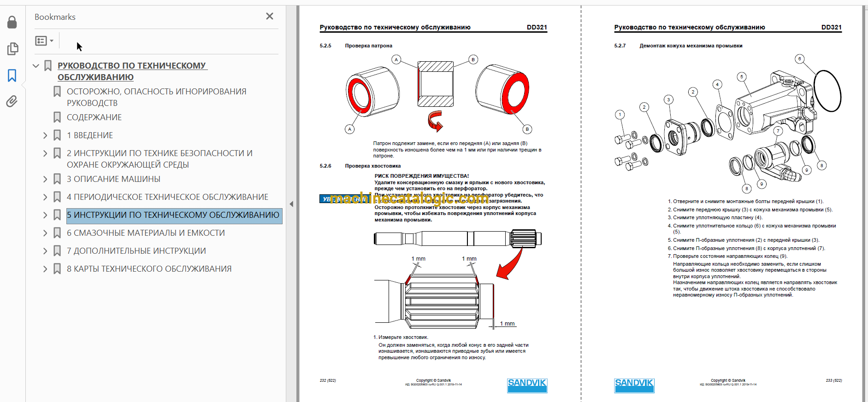Select the 1 ВВЕДЕНИЕ bookmark text
The height and width of the screenshot is (402, 868).
tap(90, 135)
